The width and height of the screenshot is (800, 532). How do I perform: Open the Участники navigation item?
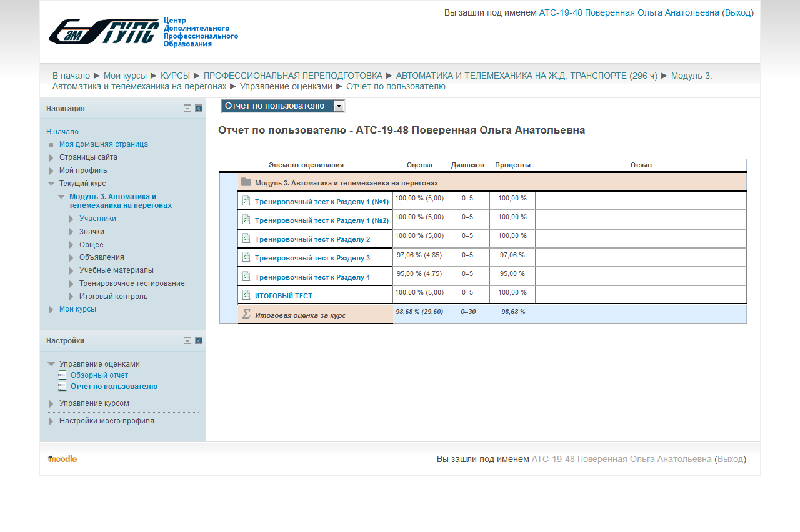pos(97,219)
